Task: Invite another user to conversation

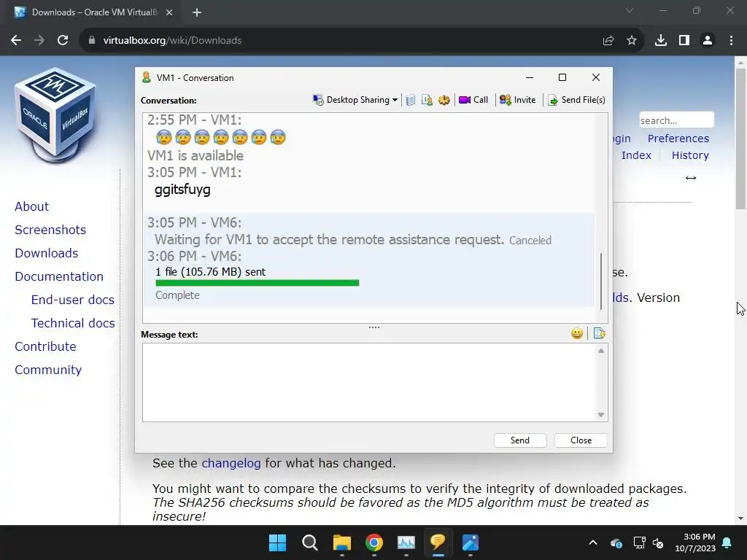Action: click(517, 100)
